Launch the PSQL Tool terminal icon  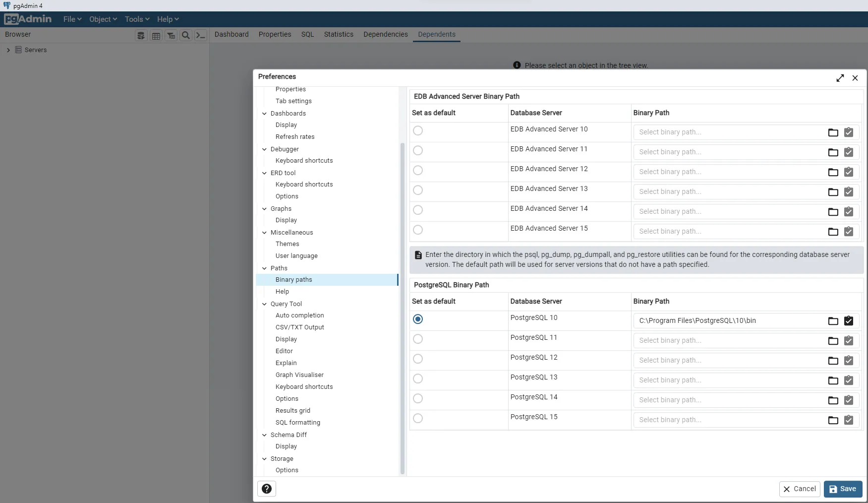tap(201, 36)
